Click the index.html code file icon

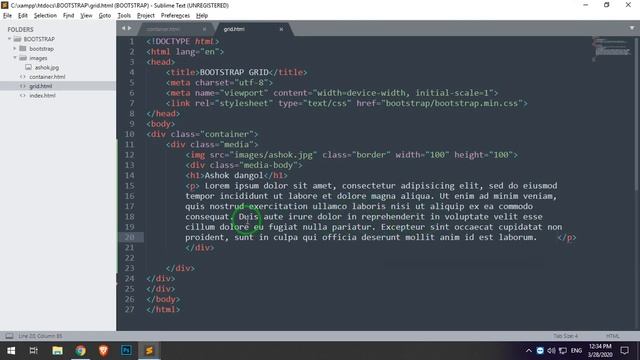tap(22, 96)
